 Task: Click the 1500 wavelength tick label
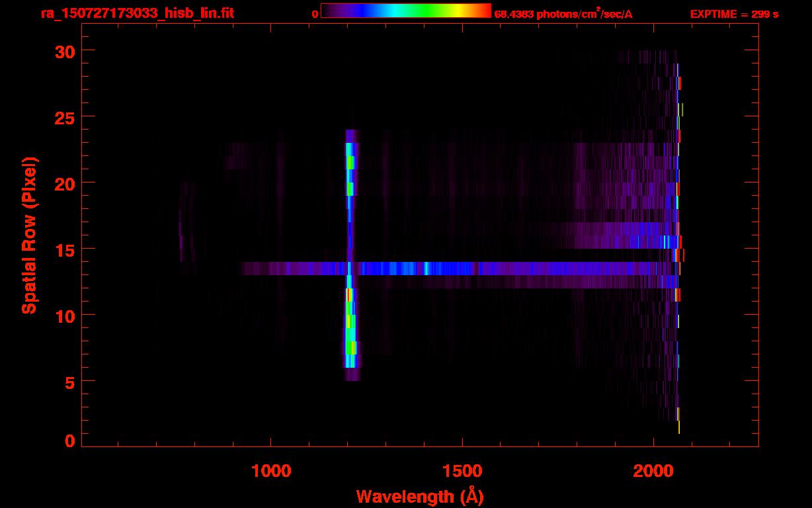pyautogui.click(x=462, y=471)
